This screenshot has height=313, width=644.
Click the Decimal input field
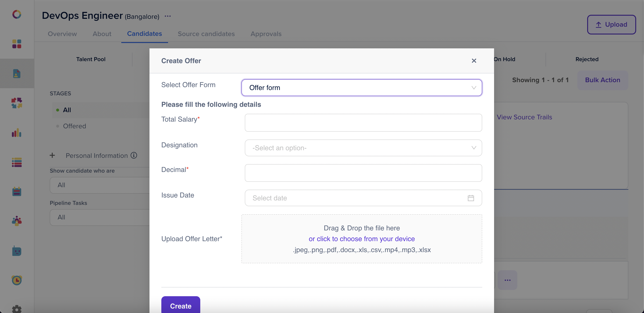(363, 173)
